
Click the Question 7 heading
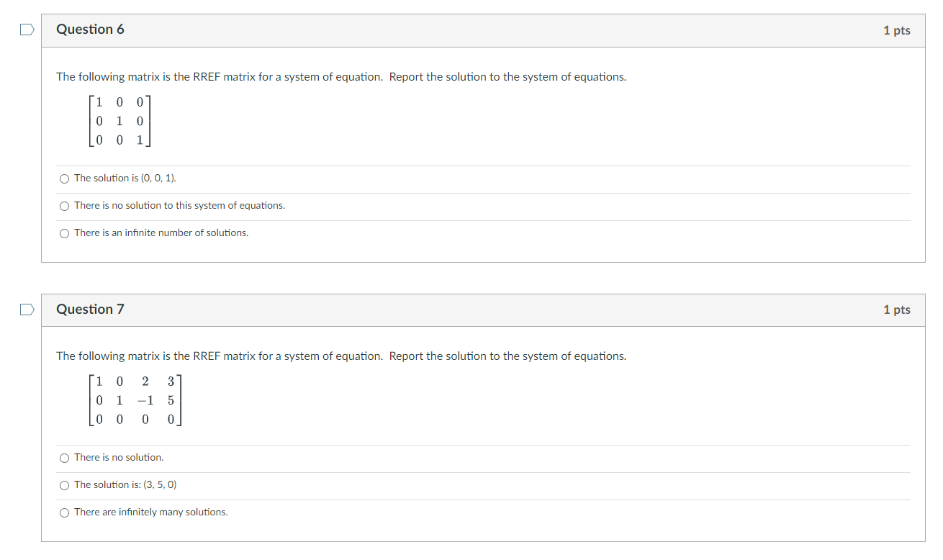coord(90,310)
